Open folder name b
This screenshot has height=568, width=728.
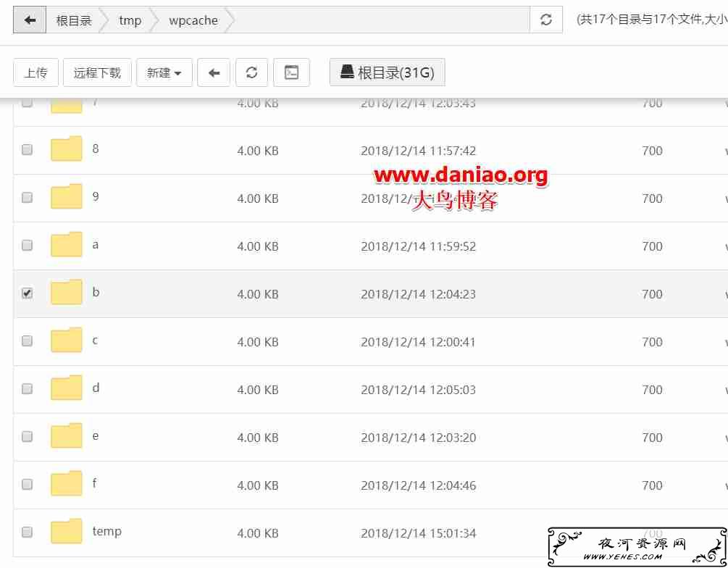point(96,292)
